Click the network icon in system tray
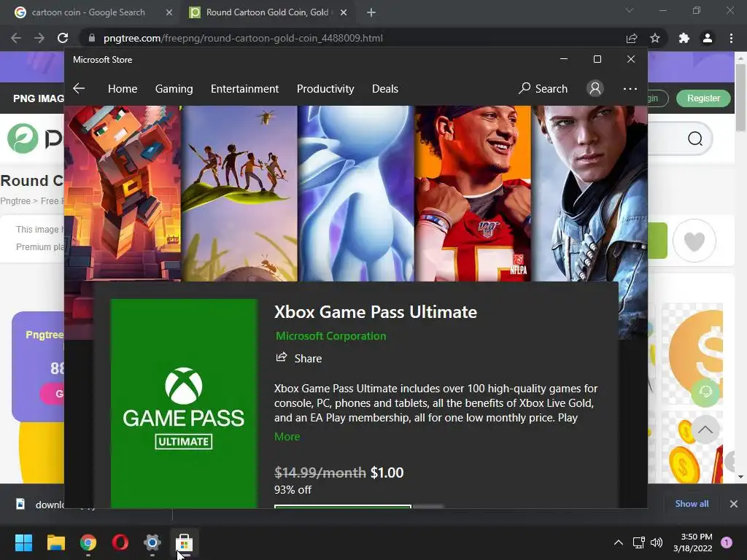 pos(638,542)
